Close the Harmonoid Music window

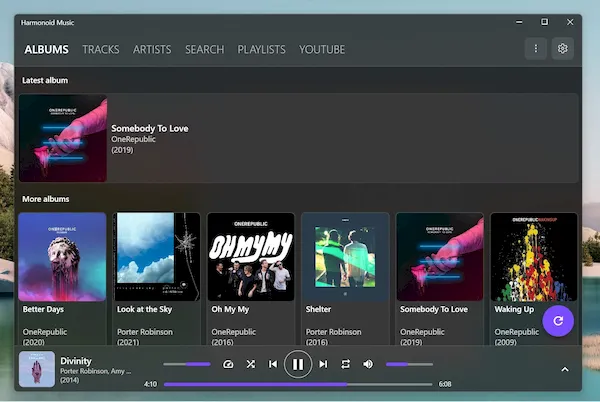[x=570, y=22]
